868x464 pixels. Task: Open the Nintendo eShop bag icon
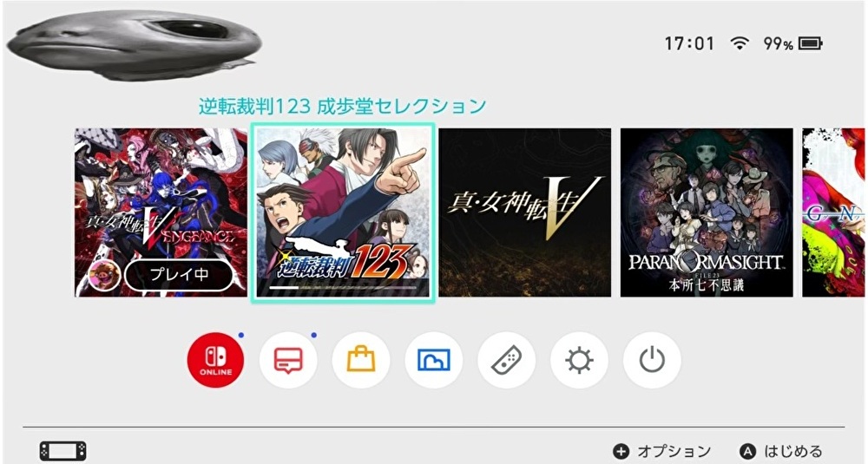(x=361, y=360)
